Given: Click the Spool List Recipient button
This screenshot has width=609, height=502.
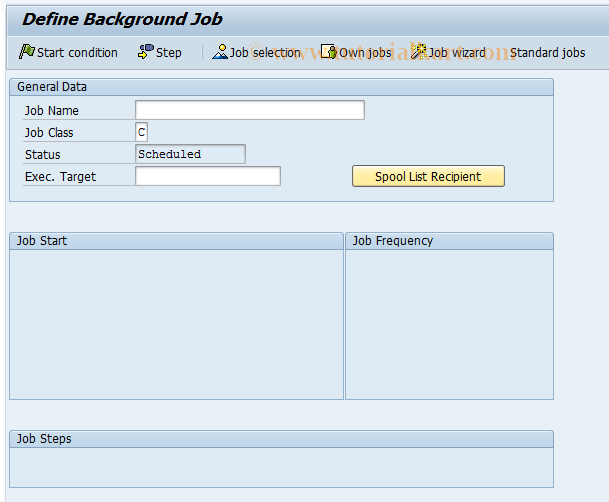Looking at the screenshot, I should (428, 176).
